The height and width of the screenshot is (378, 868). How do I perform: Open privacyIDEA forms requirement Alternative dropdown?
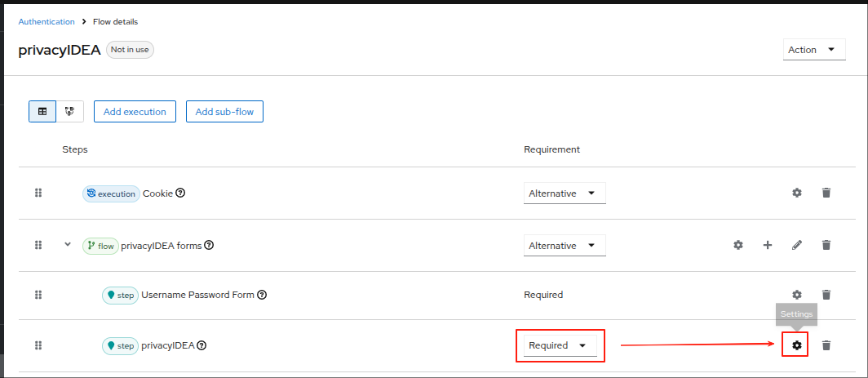(x=565, y=246)
